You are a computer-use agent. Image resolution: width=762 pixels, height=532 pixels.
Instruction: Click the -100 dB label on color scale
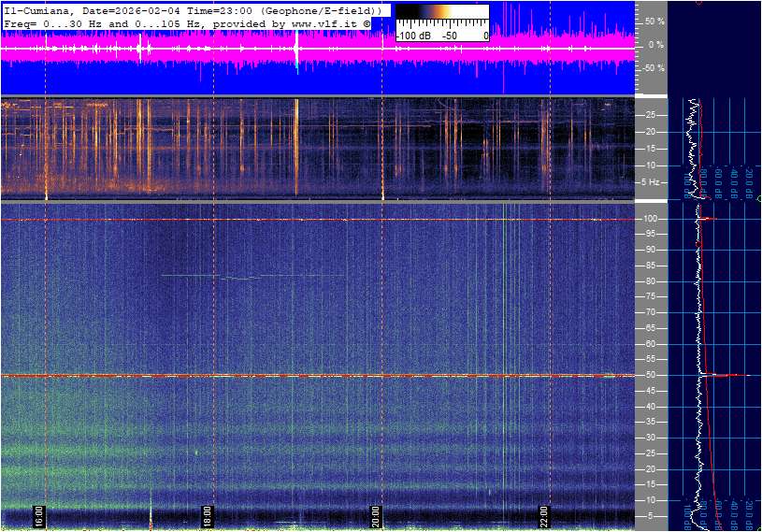coord(413,36)
